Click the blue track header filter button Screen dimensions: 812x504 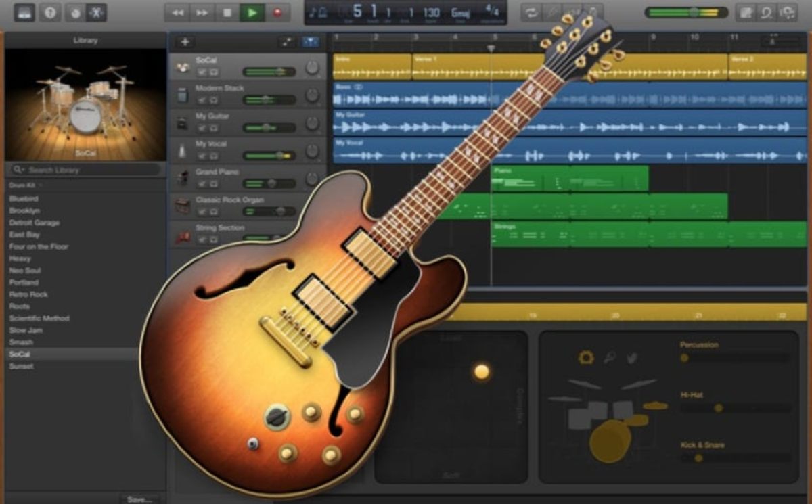click(311, 42)
